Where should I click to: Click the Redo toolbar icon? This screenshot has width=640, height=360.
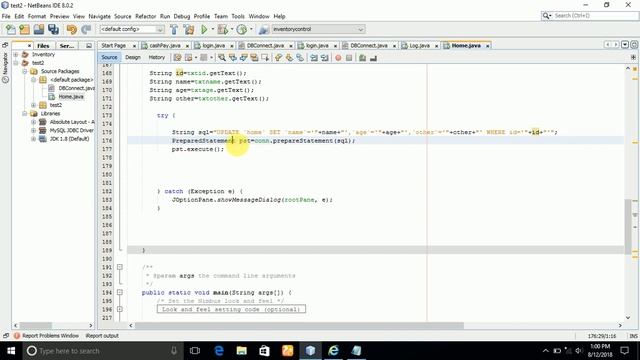click(86, 29)
